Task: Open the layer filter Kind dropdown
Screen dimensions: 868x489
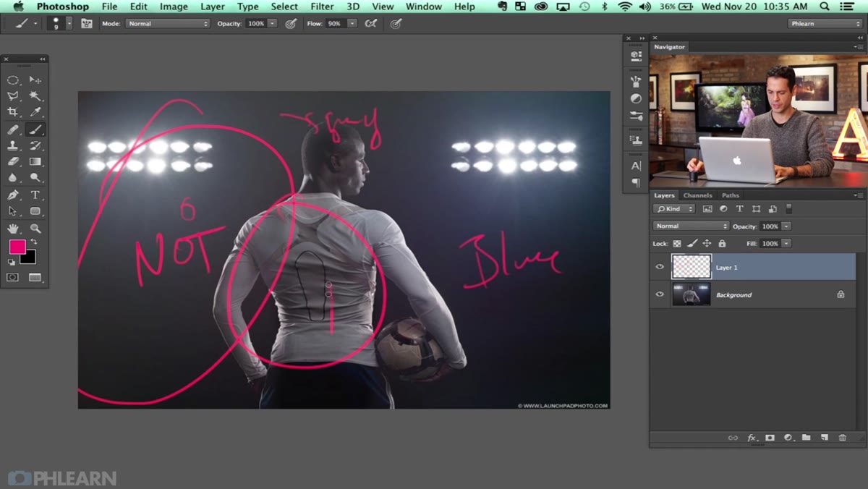Action: point(674,209)
